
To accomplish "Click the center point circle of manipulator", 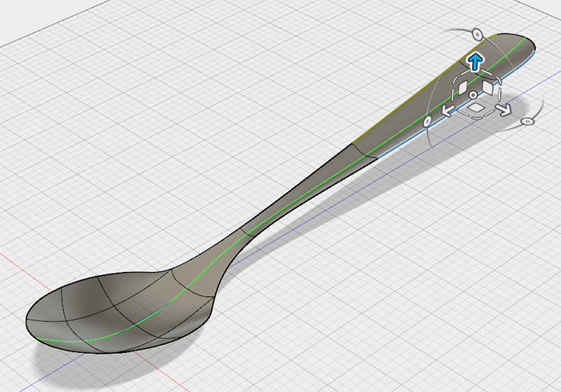I will coord(473,95).
